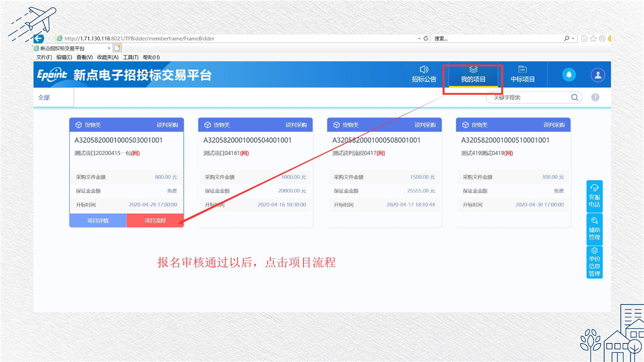Refresh the page in the address bar

click(426, 38)
